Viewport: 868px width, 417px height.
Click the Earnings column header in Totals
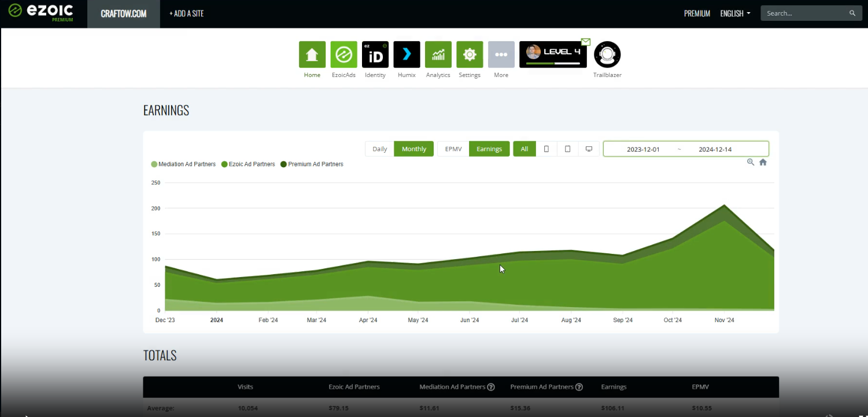614,387
